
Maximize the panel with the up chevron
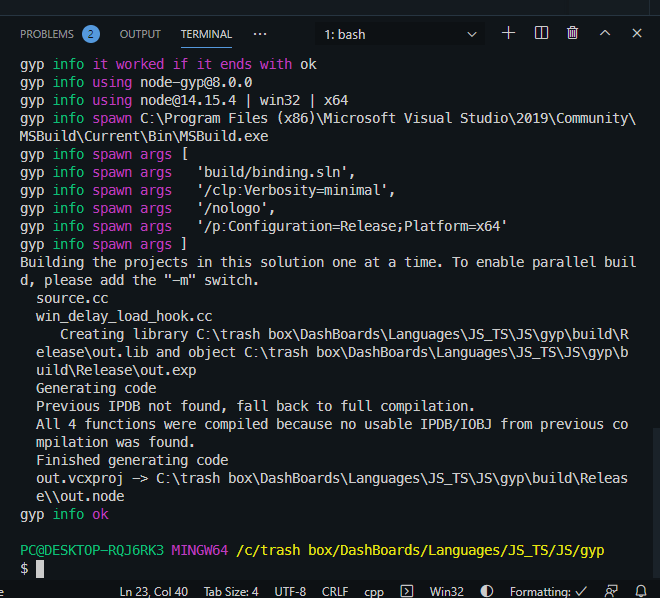coord(605,33)
